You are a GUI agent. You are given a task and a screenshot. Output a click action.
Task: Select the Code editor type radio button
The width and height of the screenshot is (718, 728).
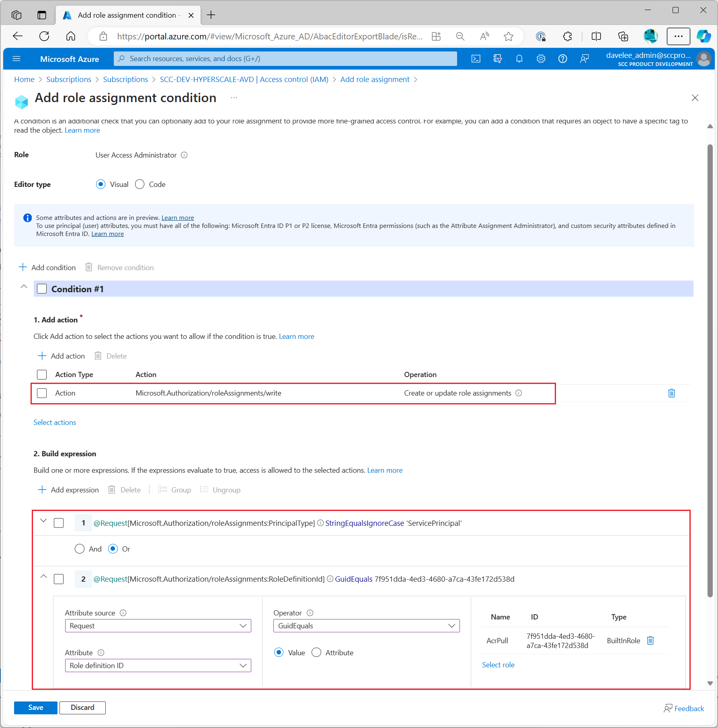tap(140, 185)
